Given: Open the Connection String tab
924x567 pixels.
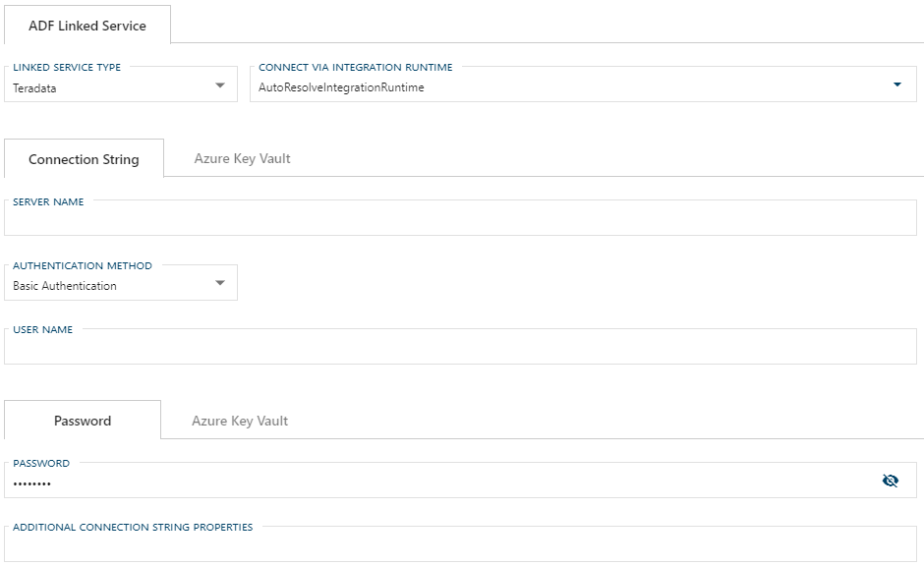Looking at the screenshot, I should click(84, 159).
